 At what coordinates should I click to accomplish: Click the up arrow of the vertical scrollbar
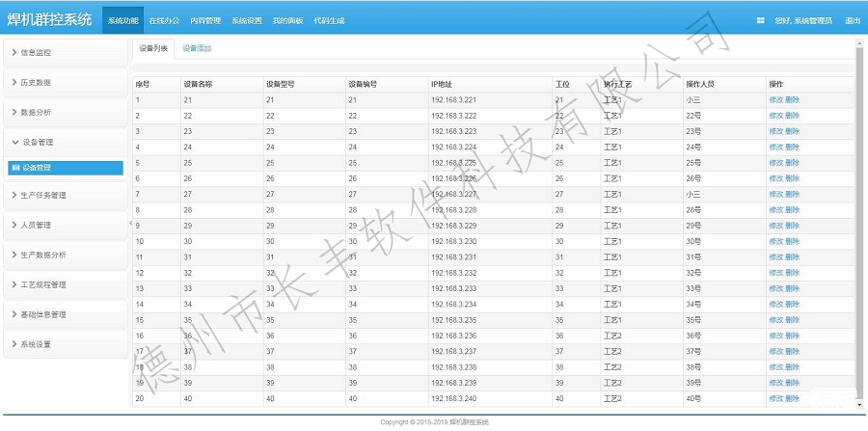[859, 43]
